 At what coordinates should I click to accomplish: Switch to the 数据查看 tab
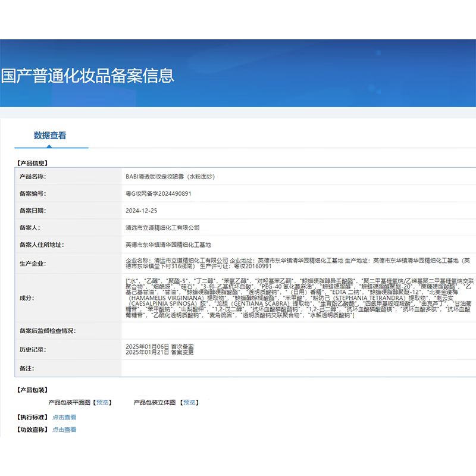(50, 136)
